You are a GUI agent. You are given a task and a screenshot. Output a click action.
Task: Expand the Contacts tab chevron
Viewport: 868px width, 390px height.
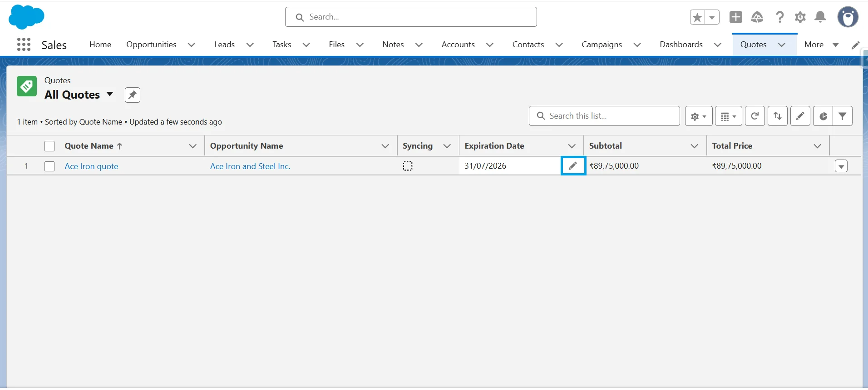(559, 45)
